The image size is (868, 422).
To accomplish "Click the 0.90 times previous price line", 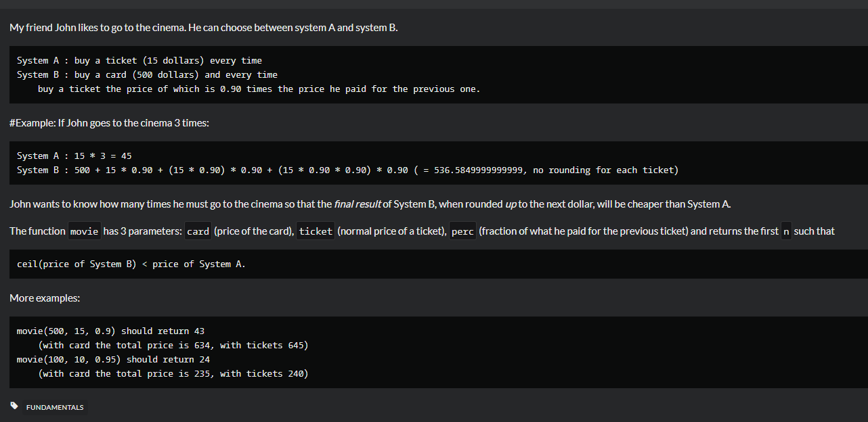I will pyautogui.click(x=259, y=89).
